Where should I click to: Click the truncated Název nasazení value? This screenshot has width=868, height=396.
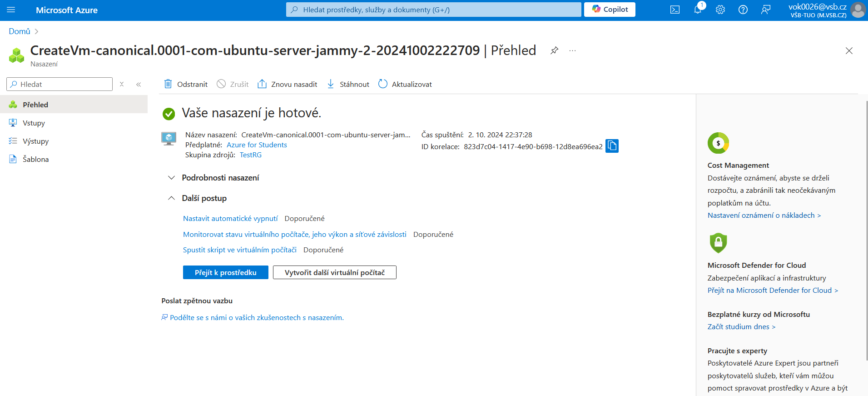(326, 135)
